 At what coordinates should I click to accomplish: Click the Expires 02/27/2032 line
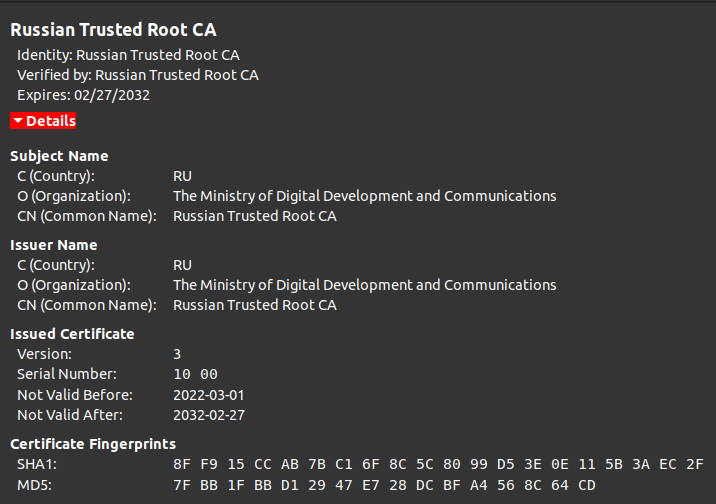[83, 95]
